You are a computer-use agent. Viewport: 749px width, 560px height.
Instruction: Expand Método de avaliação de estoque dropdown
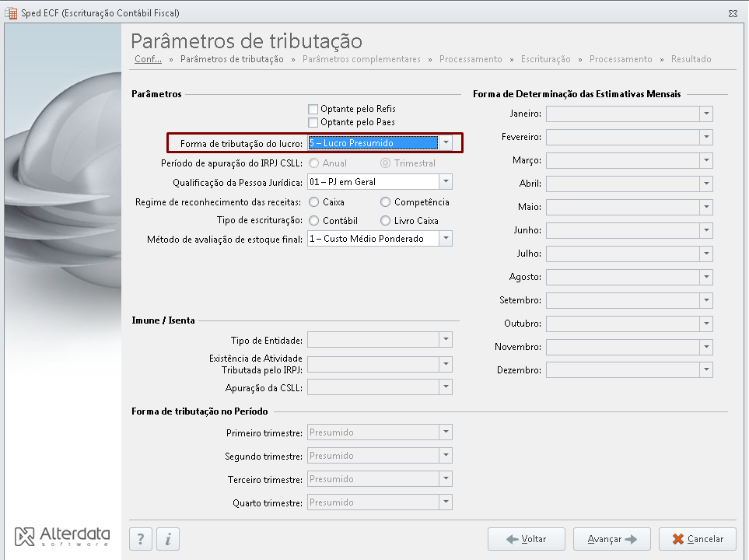[x=446, y=239]
